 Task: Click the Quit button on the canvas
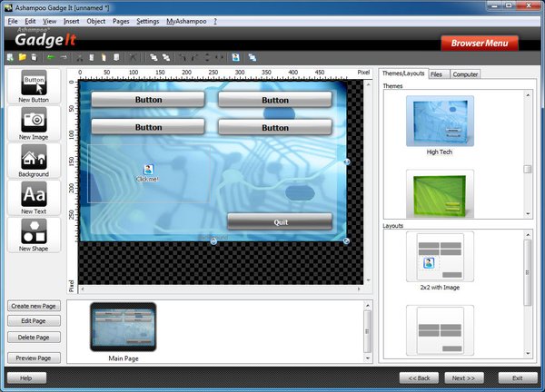(x=280, y=221)
